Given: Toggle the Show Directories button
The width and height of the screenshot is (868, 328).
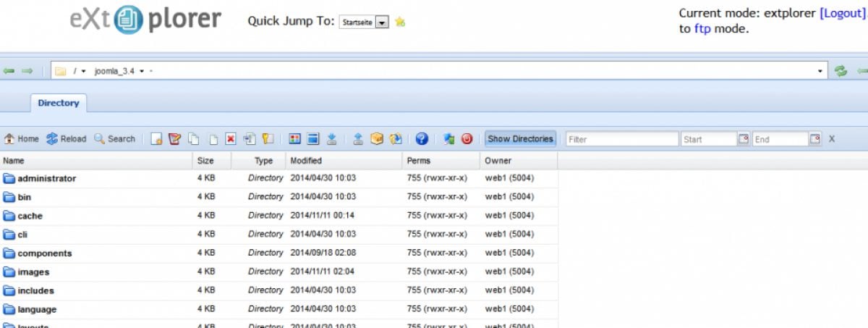Looking at the screenshot, I should (x=521, y=139).
